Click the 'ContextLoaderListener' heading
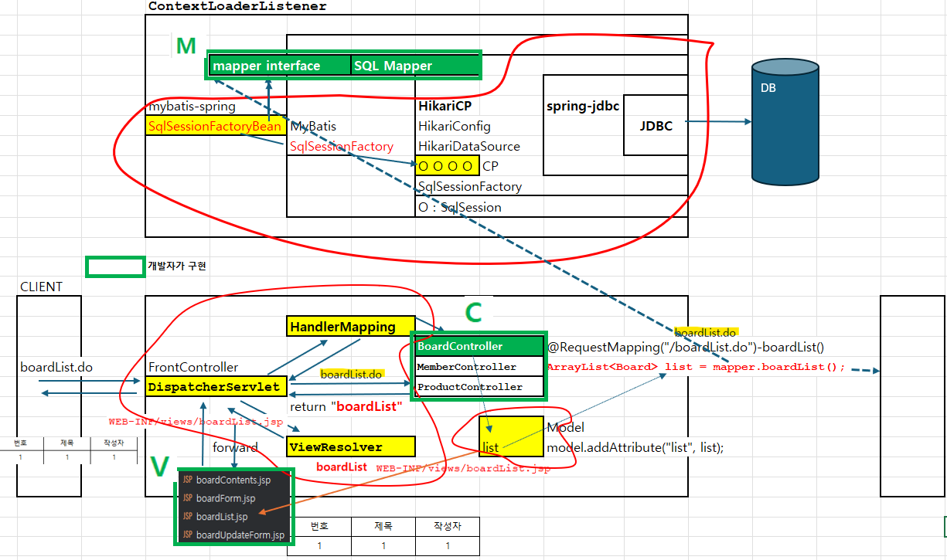 pyautogui.click(x=237, y=6)
